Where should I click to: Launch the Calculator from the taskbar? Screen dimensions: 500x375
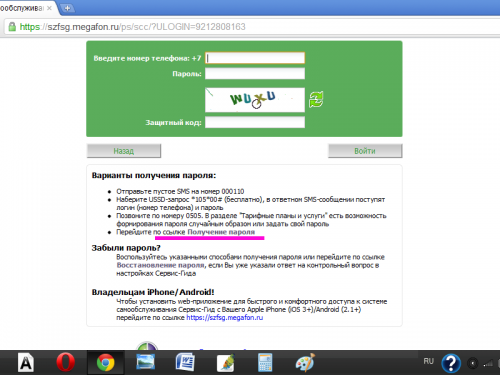pos(265,363)
